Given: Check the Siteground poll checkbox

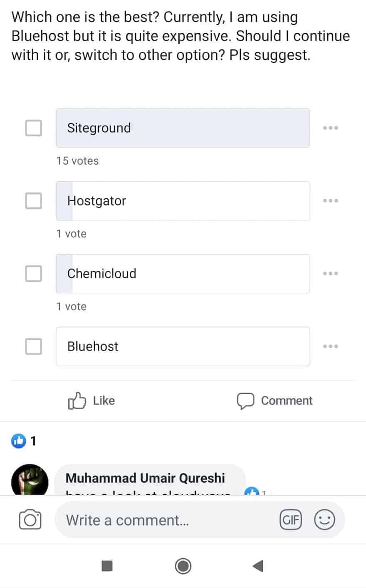Looking at the screenshot, I should (34, 128).
